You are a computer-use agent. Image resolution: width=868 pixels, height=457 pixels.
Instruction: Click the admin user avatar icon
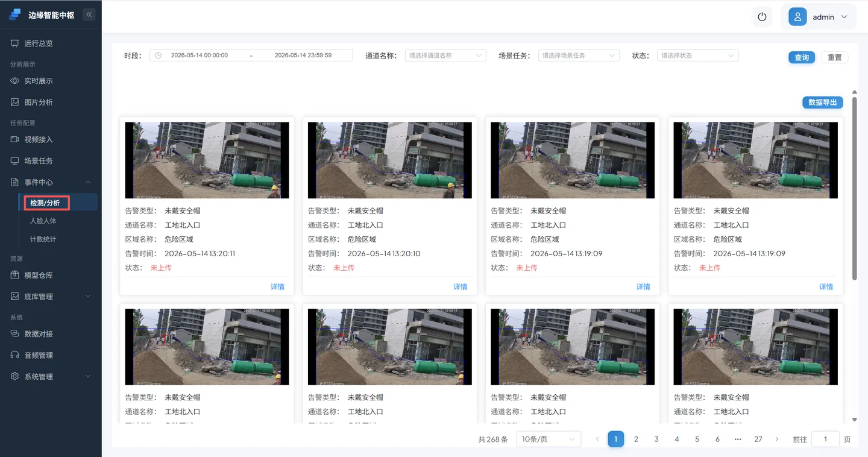pyautogui.click(x=797, y=17)
